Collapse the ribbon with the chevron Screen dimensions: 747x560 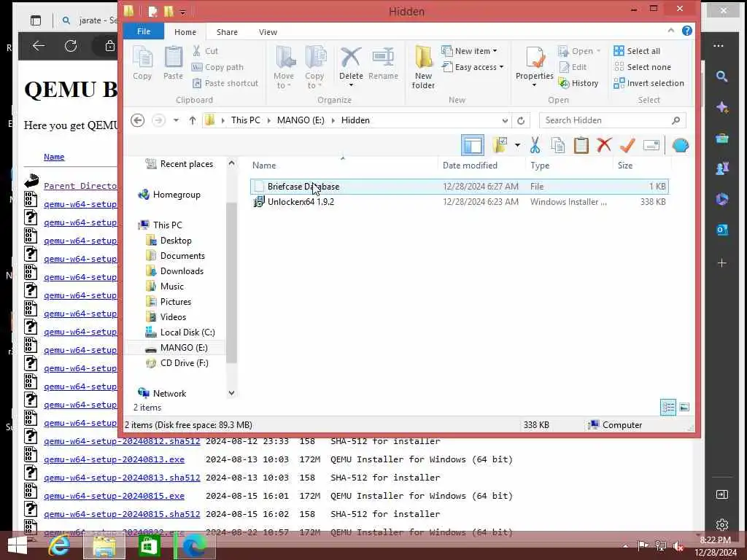coord(671,31)
